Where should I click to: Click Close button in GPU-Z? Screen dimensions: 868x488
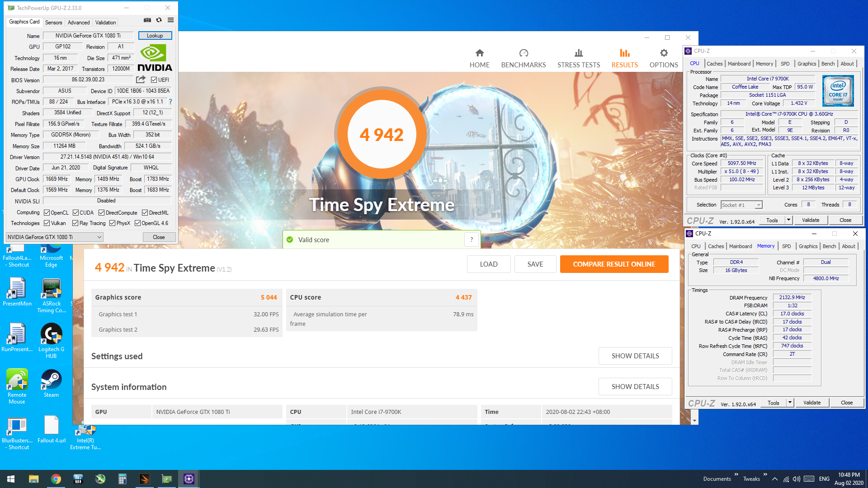(159, 237)
